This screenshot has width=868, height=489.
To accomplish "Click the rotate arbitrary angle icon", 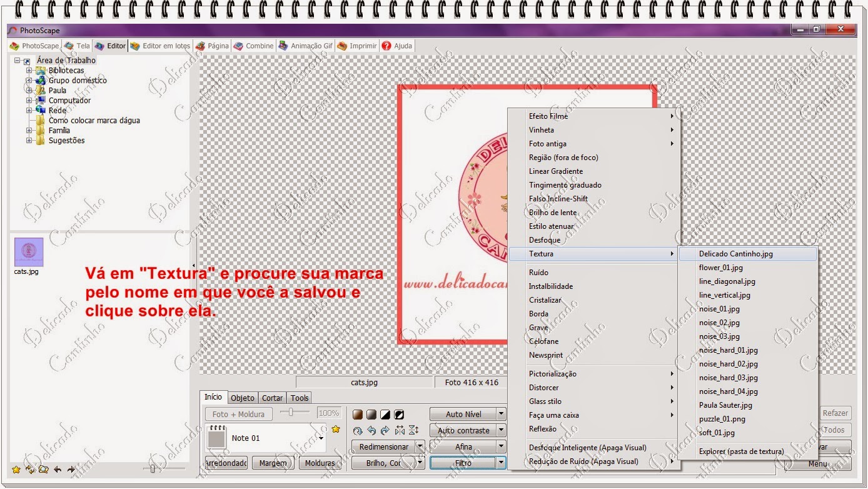I will 358,430.
